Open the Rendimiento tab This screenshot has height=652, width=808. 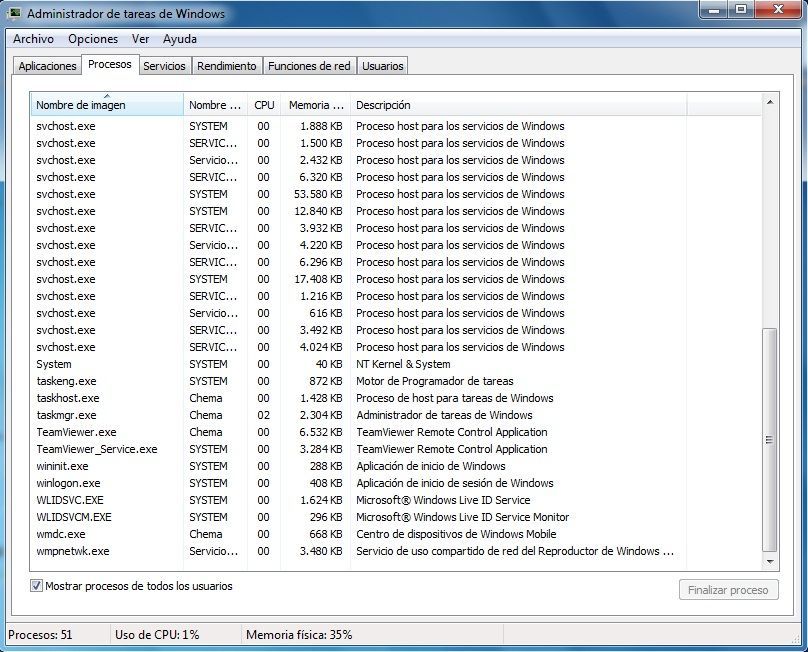click(x=227, y=66)
